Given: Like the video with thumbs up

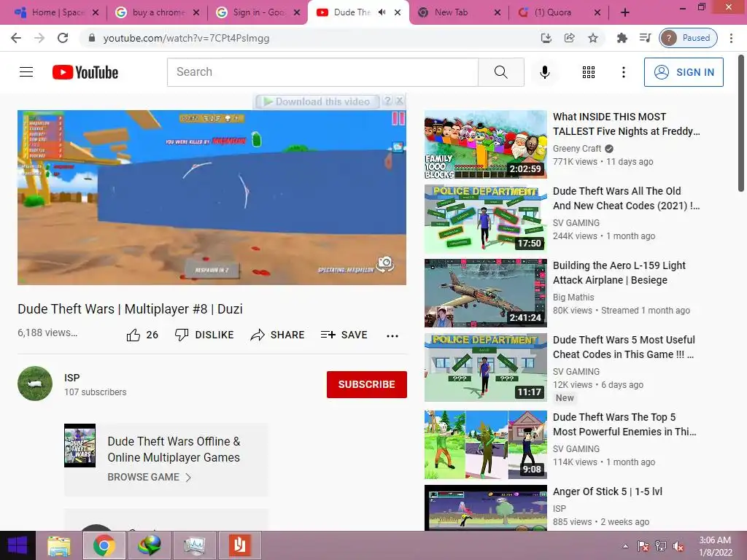Looking at the screenshot, I should 142,335.
